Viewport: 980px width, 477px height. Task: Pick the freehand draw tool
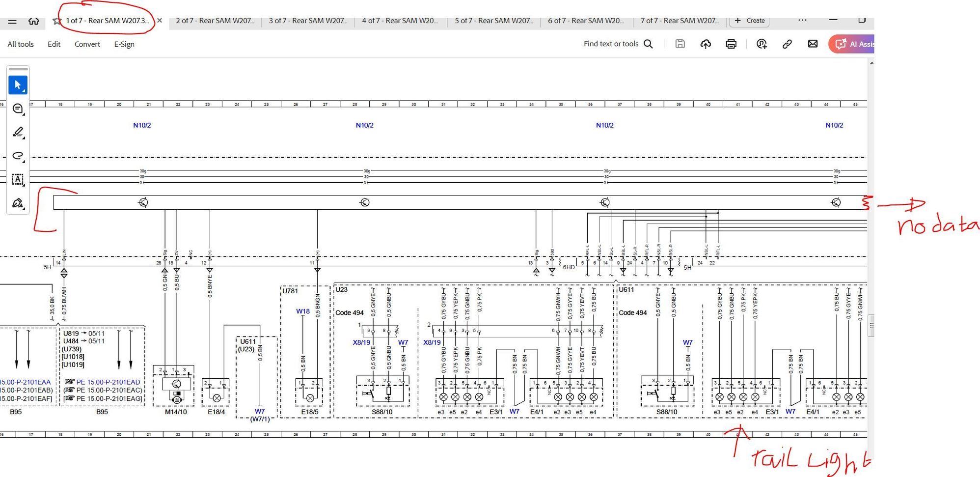pos(18,156)
